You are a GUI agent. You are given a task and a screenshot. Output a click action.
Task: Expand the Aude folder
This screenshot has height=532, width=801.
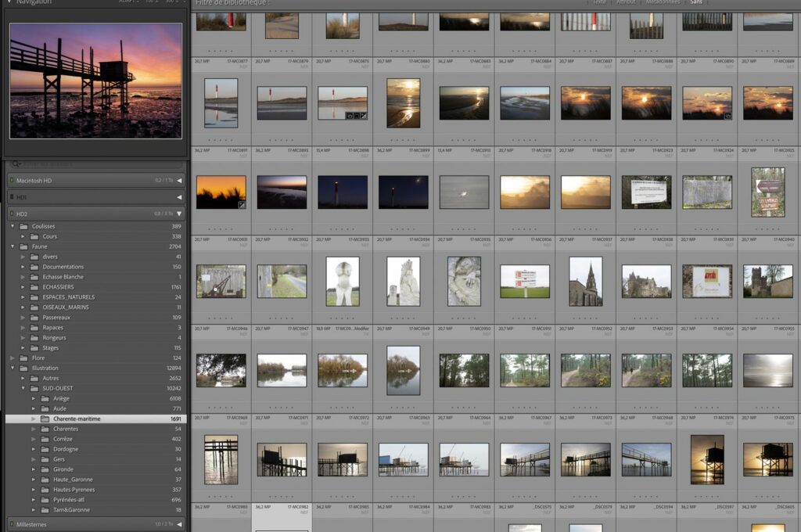click(x=34, y=409)
